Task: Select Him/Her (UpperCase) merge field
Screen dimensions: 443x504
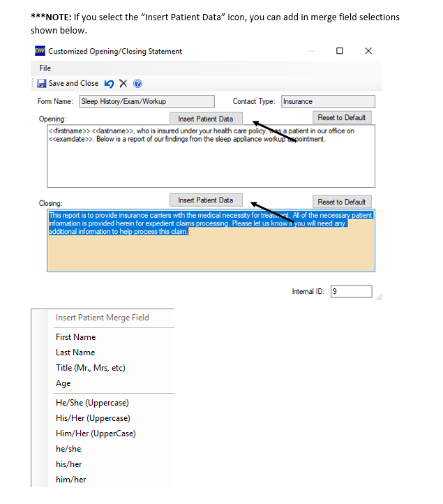Action: pos(96,433)
